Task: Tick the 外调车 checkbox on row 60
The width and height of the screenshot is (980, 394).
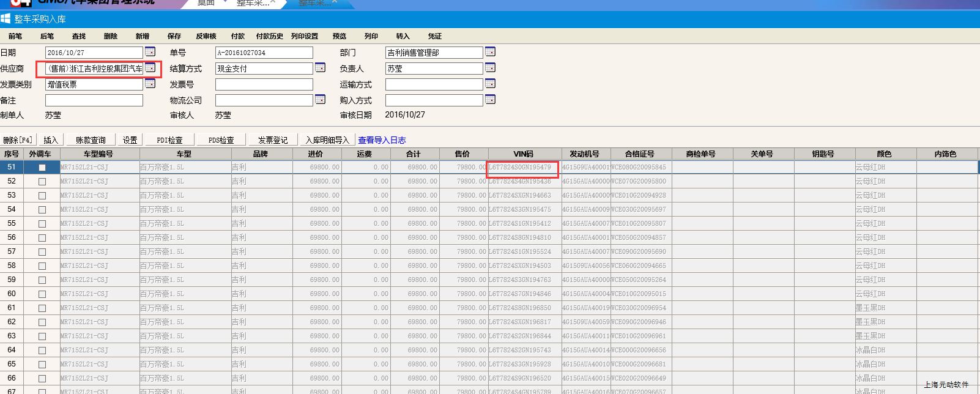Action: [x=42, y=294]
